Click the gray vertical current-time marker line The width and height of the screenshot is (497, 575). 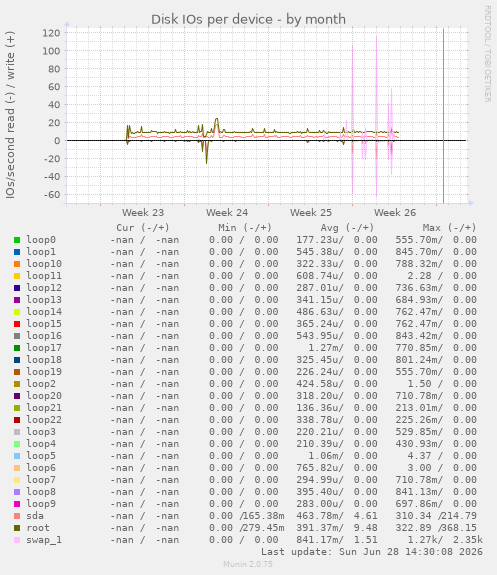pos(443,116)
